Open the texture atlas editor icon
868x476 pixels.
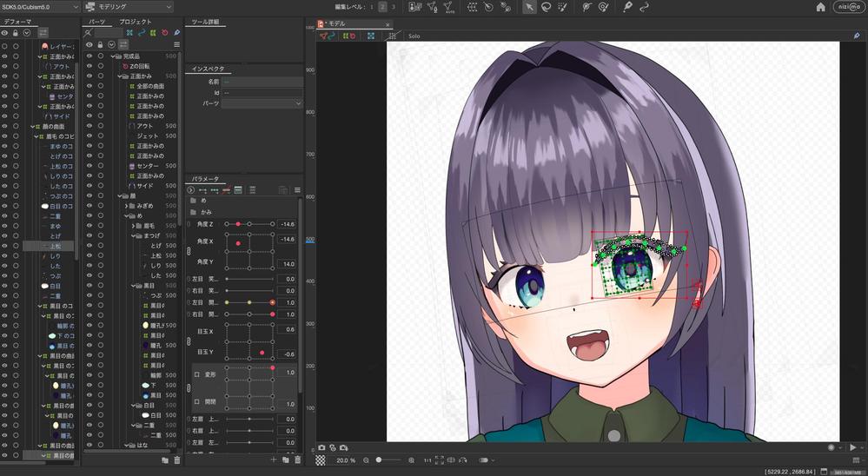click(414, 7)
